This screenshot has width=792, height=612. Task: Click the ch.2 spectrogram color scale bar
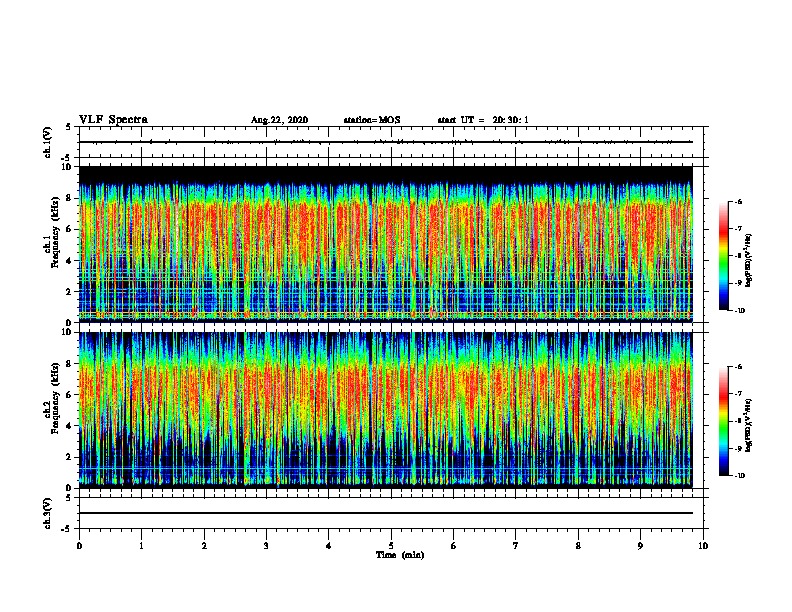(723, 421)
